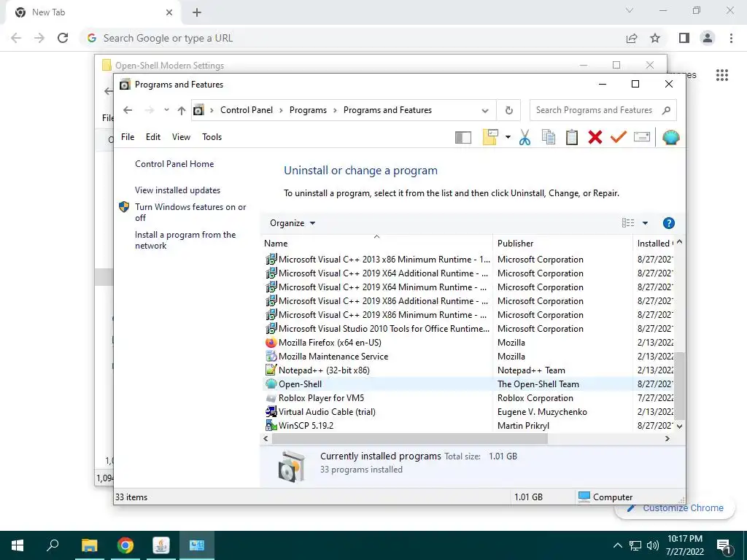Viewport: 747px width, 560px height.
Task: Select Mozilla Firefox (x64 en-US) entry
Action: [330, 343]
